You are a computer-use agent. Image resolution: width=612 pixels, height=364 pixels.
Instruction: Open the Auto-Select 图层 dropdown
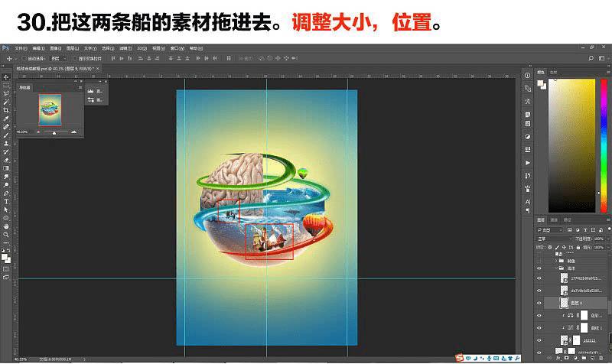coord(60,58)
